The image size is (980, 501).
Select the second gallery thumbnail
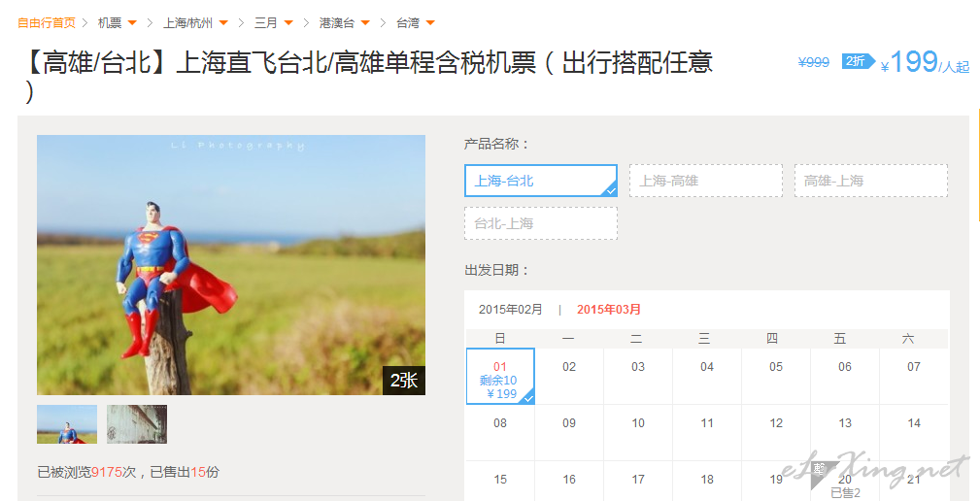[137, 424]
